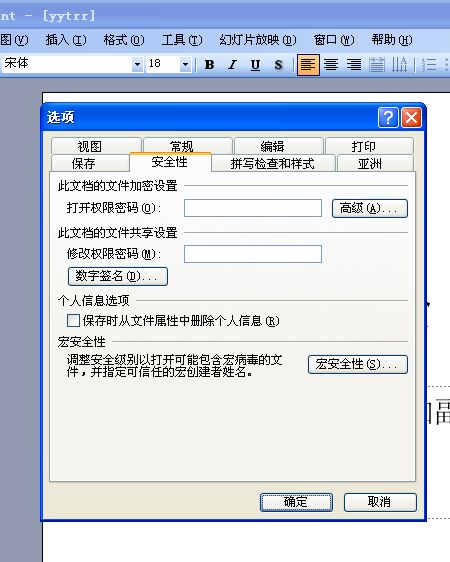Toggle Bold formatting in toolbar

click(x=210, y=65)
